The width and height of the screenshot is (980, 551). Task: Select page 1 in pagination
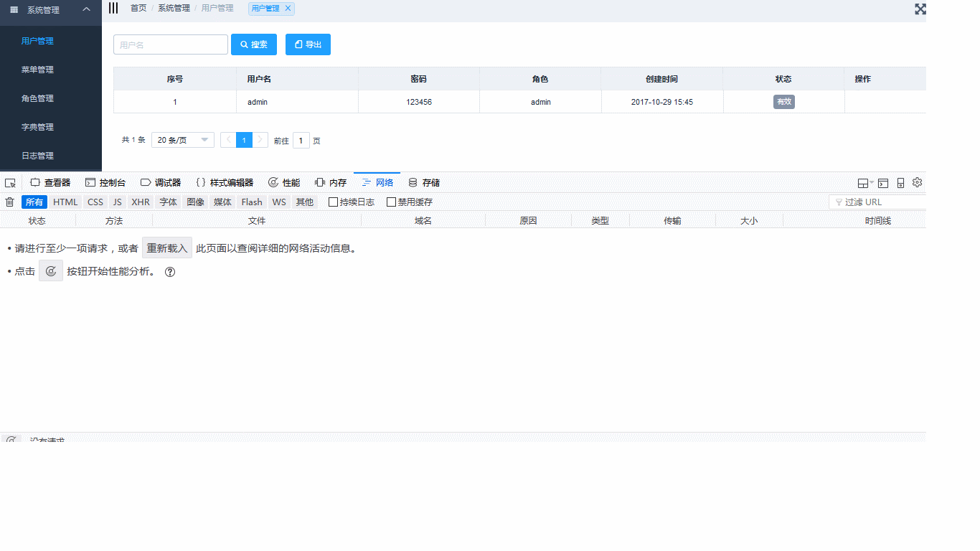[x=245, y=140]
